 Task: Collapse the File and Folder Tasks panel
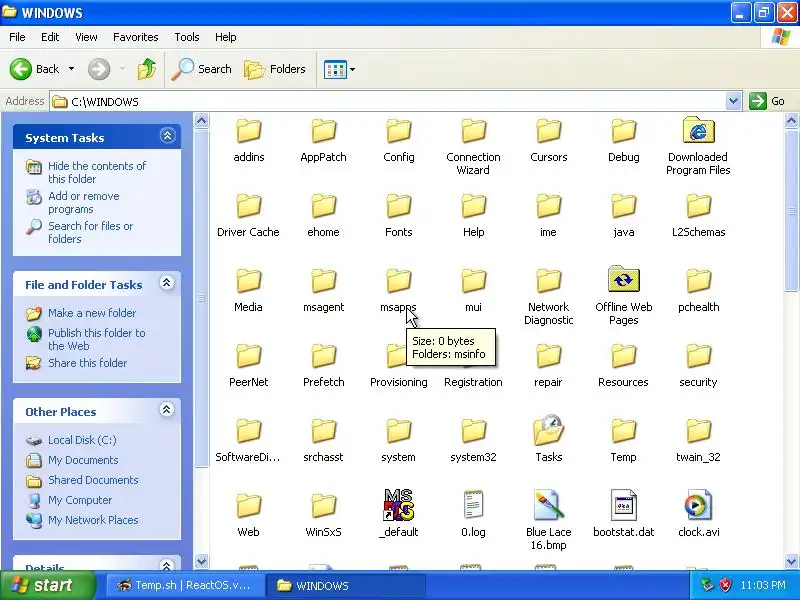click(167, 283)
